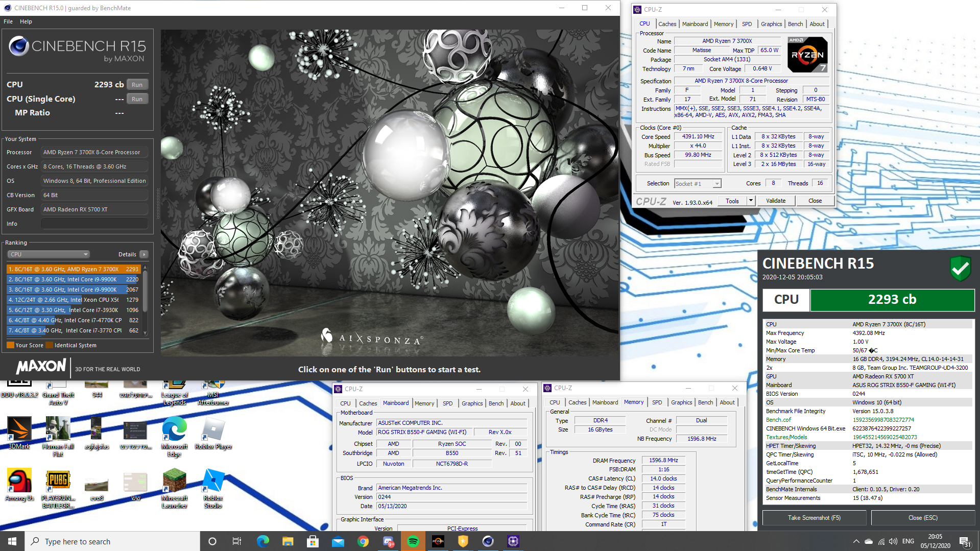
Task: Open the 3DMark desktop icon
Action: click(19, 433)
